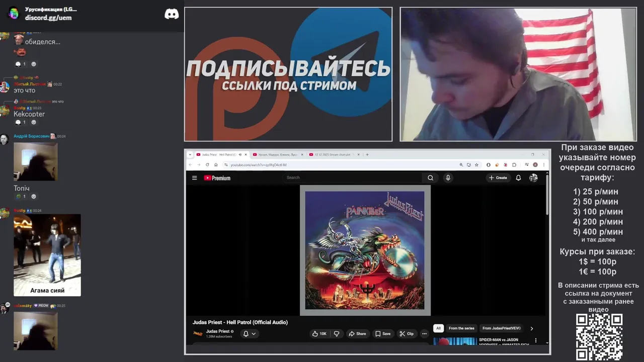Viewport: 644px width, 362px height.
Task: Open Judas Priest channel avatar
Action: pos(198,333)
